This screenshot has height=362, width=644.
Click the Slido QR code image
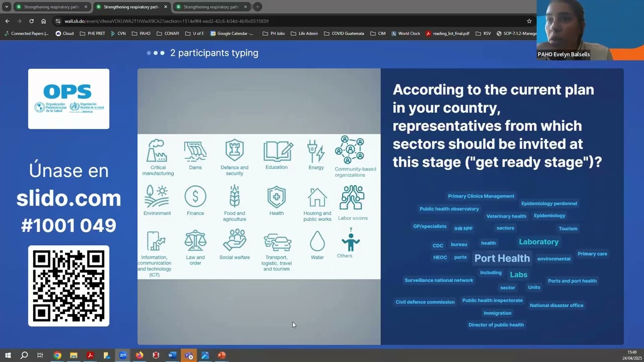click(68, 286)
